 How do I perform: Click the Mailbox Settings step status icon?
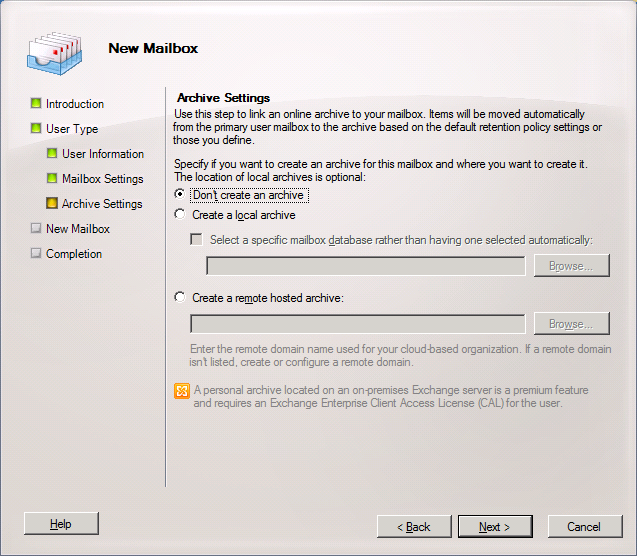point(52,179)
